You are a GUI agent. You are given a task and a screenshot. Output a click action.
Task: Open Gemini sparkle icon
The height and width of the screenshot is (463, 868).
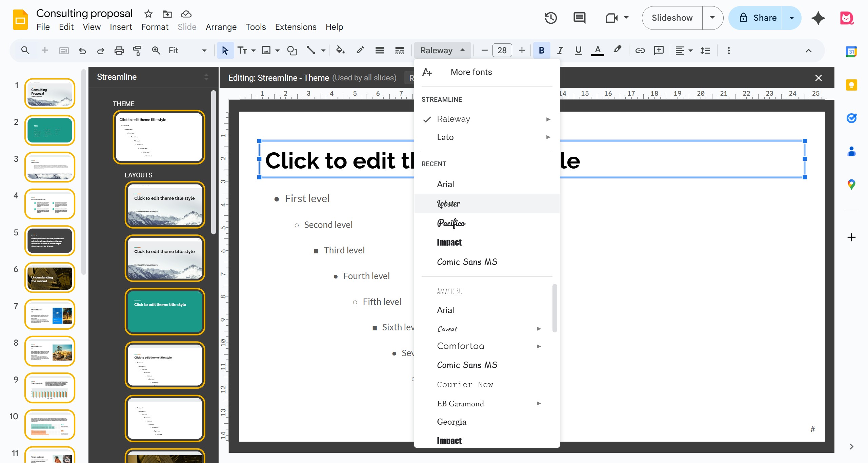pos(818,18)
